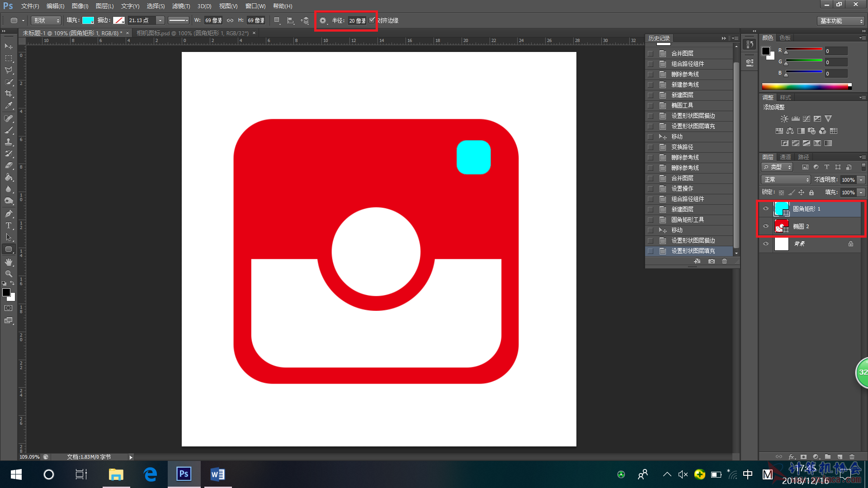The image size is (868, 488).
Task: Select the Eyedropper tool
Action: 9,105
